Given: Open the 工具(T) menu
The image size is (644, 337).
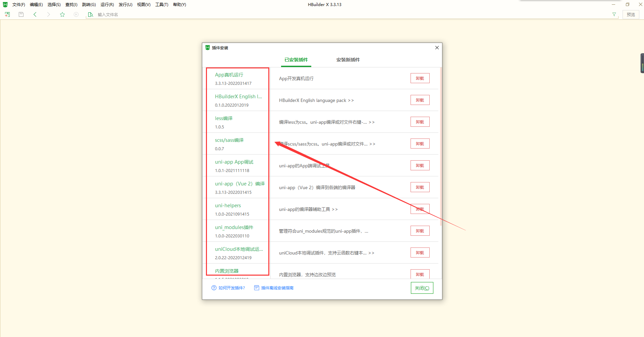Looking at the screenshot, I should [x=162, y=5].
